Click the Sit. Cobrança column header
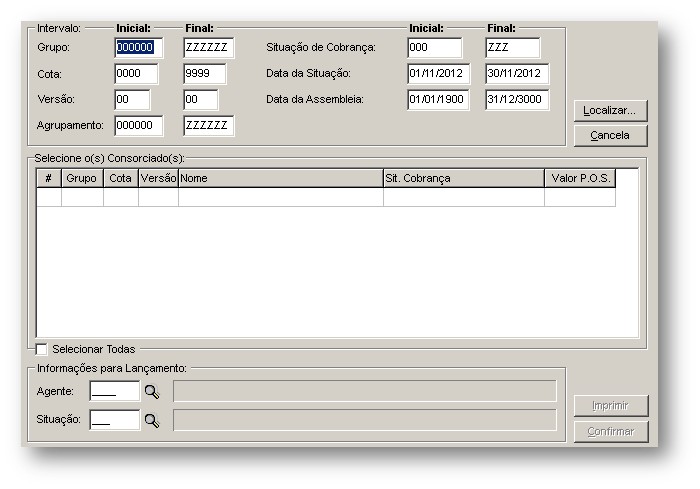This screenshot has width=700, height=489. (x=464, y=178)
